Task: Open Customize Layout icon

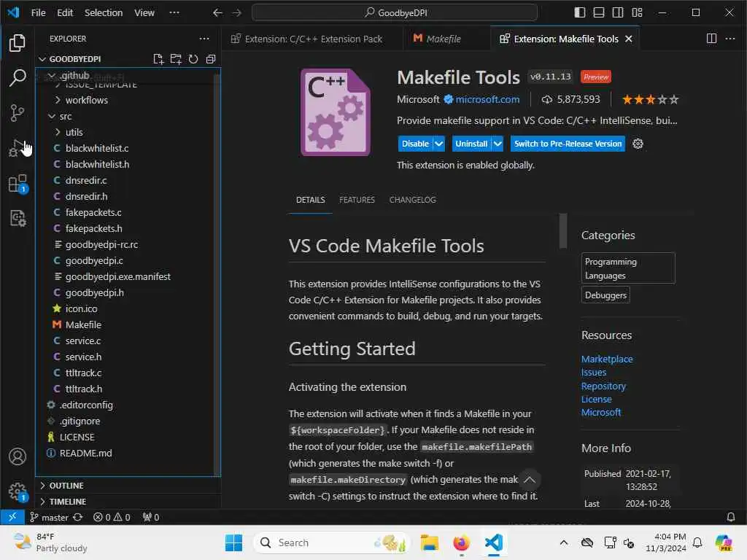Action: [x=637, y=12]
